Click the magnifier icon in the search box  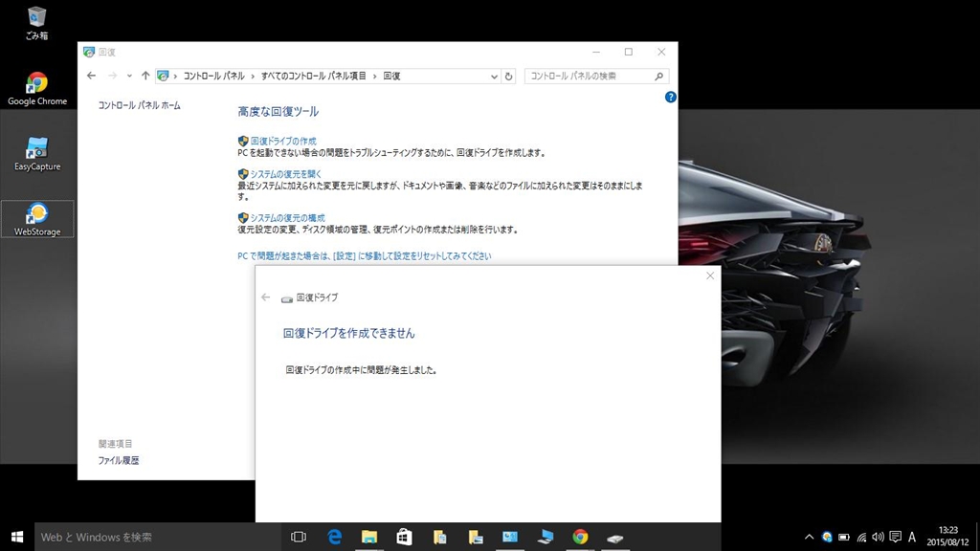(658, 77)
